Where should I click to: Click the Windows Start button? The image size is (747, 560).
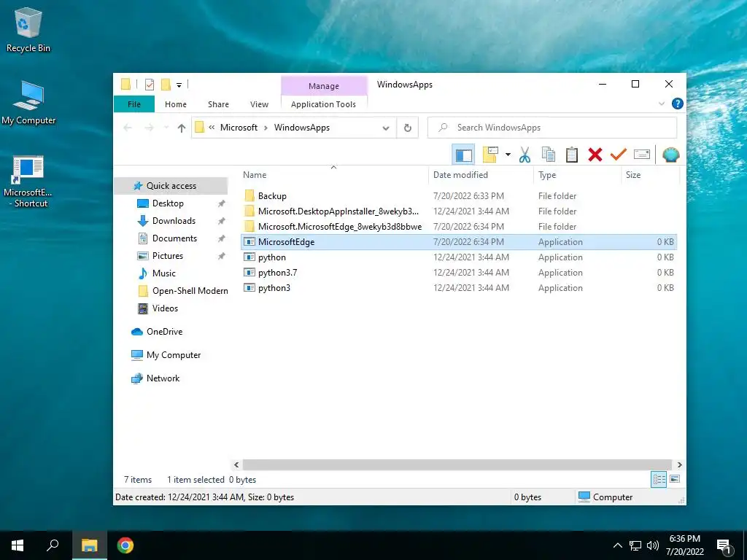tap(18, 545)
